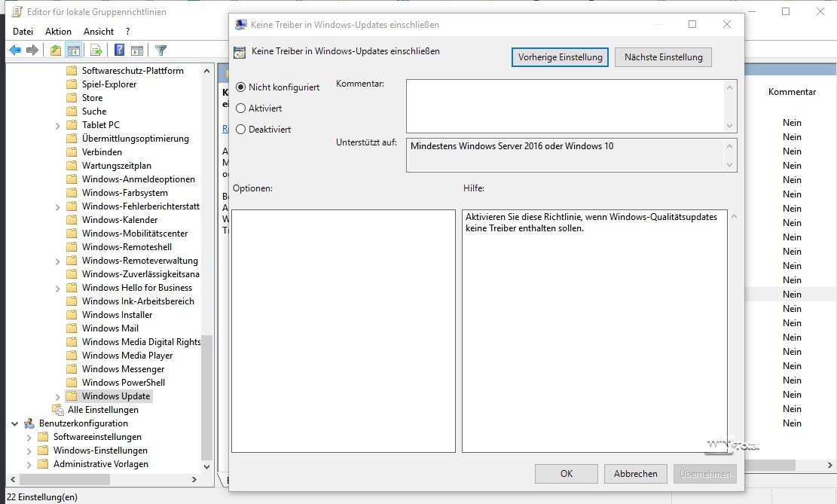837x504 pixels.
Task: Select the Softwareschutz-Plattform tree item
Action: [133, 71]
